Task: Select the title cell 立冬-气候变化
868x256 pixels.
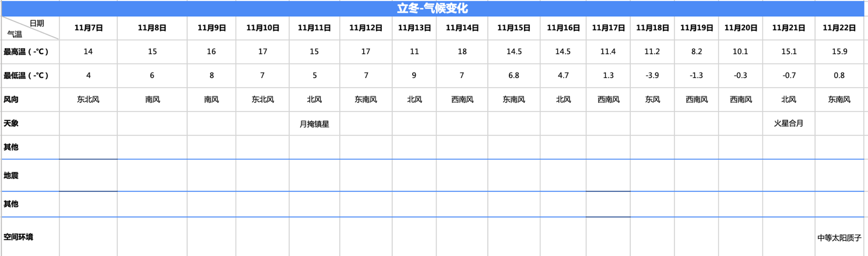Action: [x=432, y=9]
